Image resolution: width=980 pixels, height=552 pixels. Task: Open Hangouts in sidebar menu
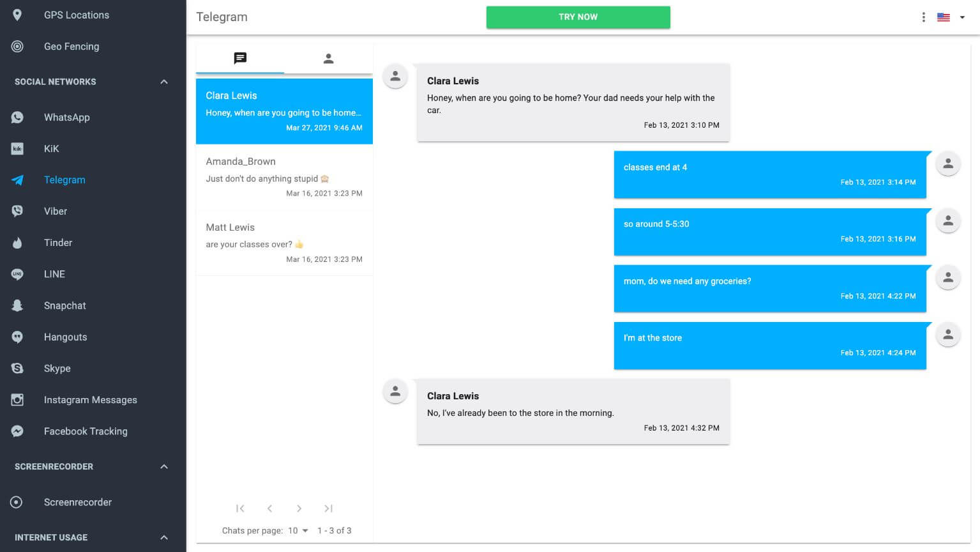tap(65, 337)
